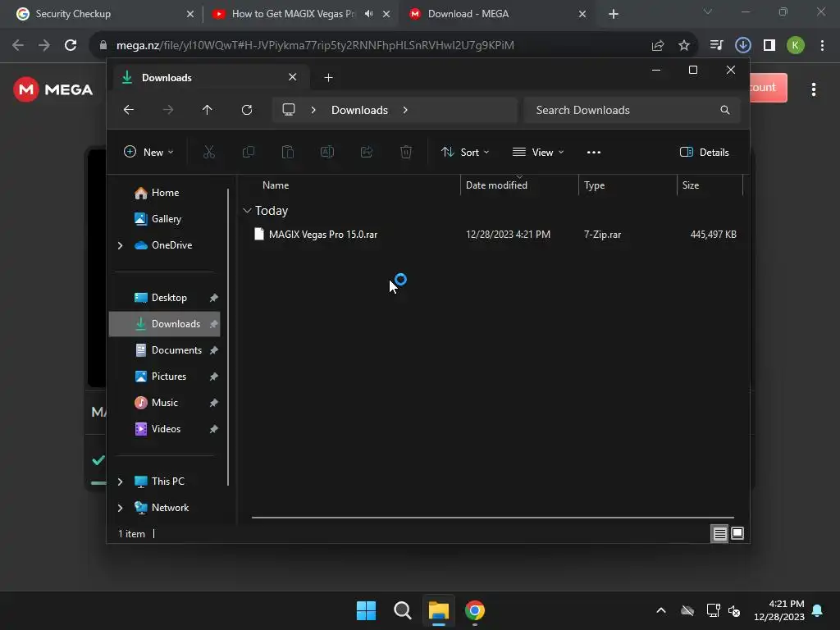This screenshot has width=840, height=630.
Task: Refresh the Downloads folder
Action: tap(246, 110)
